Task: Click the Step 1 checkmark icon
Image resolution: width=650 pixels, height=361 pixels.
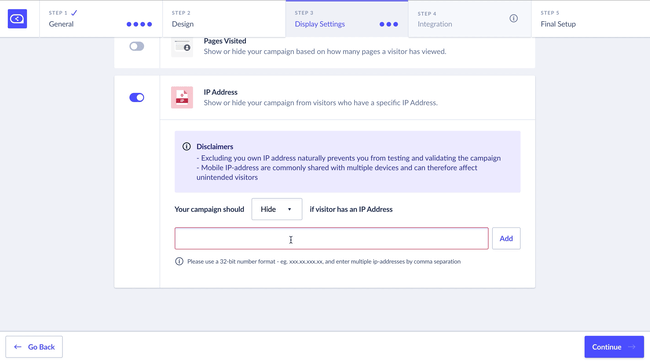Action: tap(74, 13)
